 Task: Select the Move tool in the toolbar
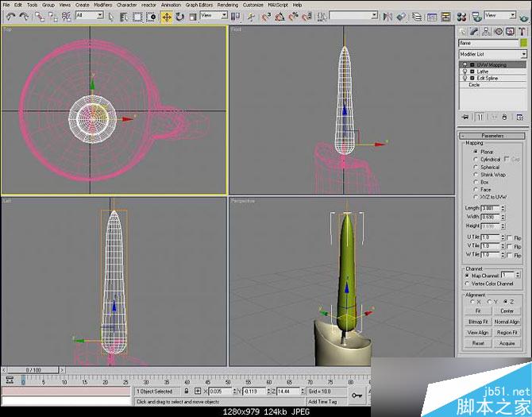(167, 16)
